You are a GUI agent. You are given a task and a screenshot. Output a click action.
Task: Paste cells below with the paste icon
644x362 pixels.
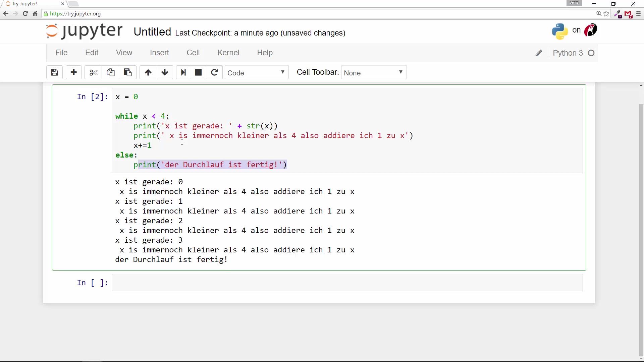click(128, 72)
